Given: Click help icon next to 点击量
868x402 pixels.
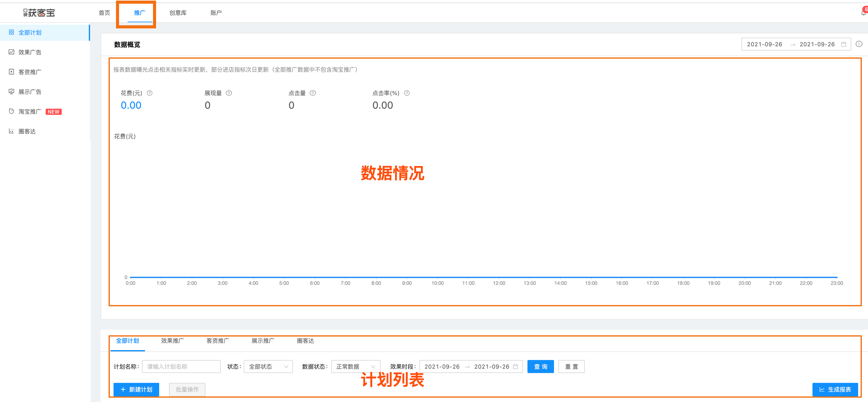Looking at the screenshot, I should point(313,93).
